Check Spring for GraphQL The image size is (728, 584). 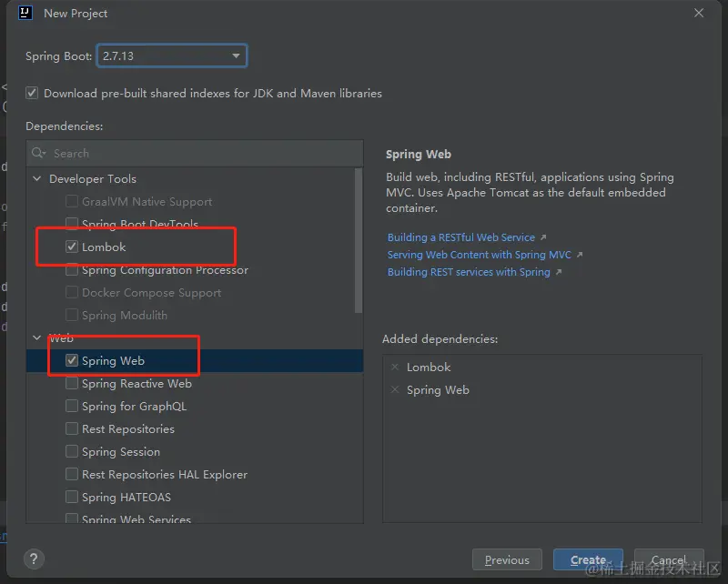tap(72, 406)
